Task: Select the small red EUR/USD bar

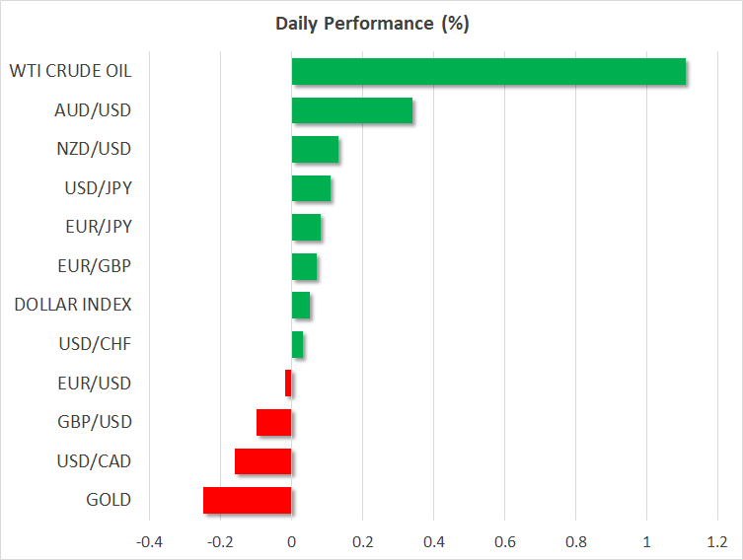Action: pyautogui.click(x=288, y=383)
